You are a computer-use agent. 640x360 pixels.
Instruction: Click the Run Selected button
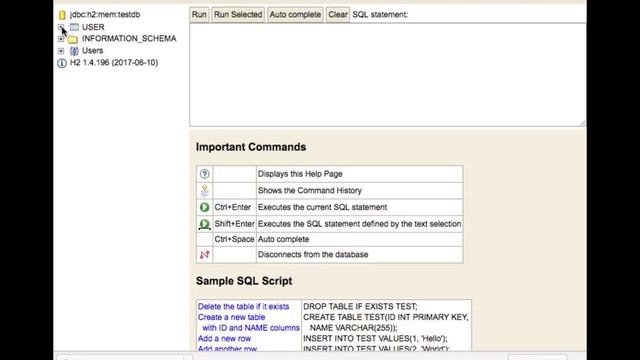tap(238, 15)
